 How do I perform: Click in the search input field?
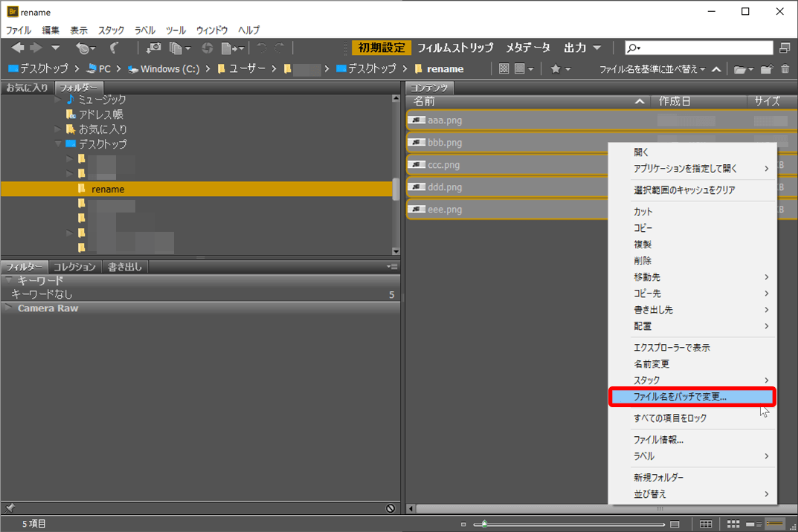click(x=698, y=48)
